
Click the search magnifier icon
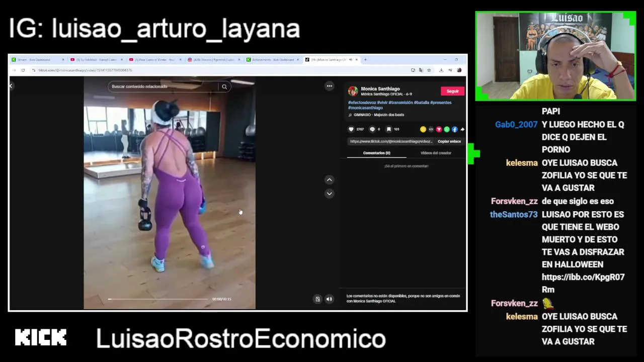coord(224,86)
